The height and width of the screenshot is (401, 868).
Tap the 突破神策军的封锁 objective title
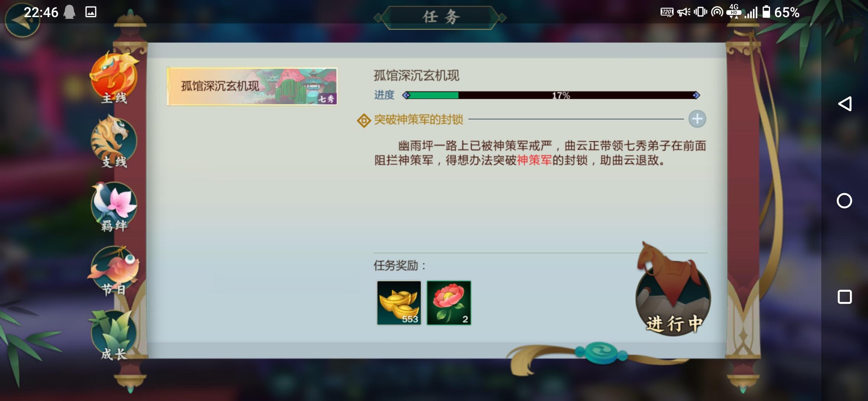coord(418,120)
